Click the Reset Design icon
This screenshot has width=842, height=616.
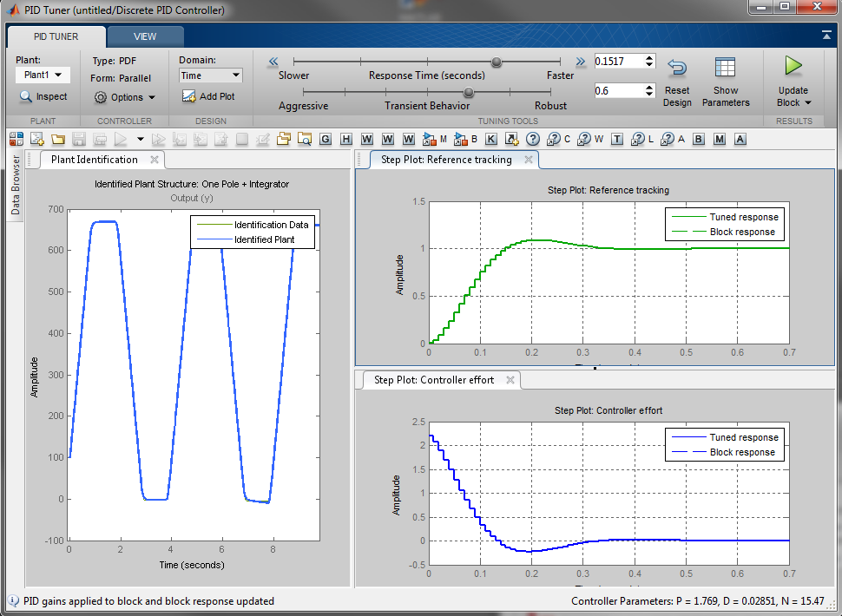coord(677,69)
